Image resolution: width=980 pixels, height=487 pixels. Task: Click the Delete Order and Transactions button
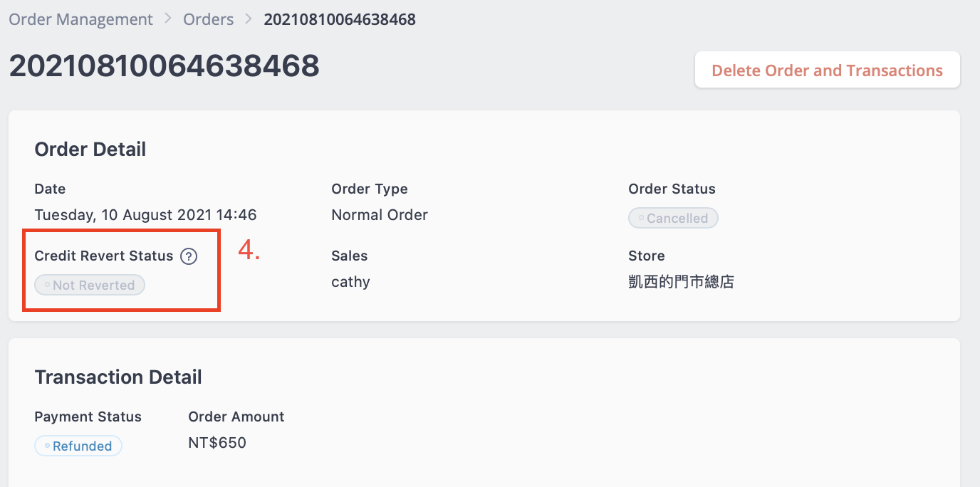[x=826, y=70]
